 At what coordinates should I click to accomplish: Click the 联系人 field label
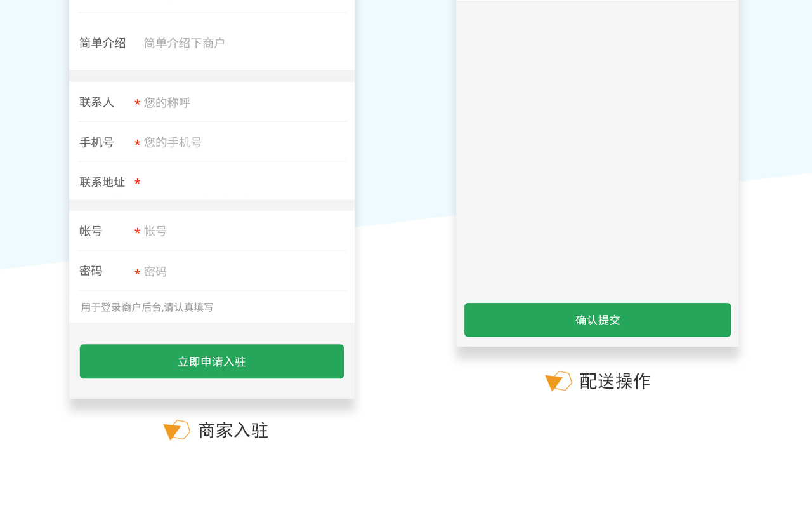[96, 102]
